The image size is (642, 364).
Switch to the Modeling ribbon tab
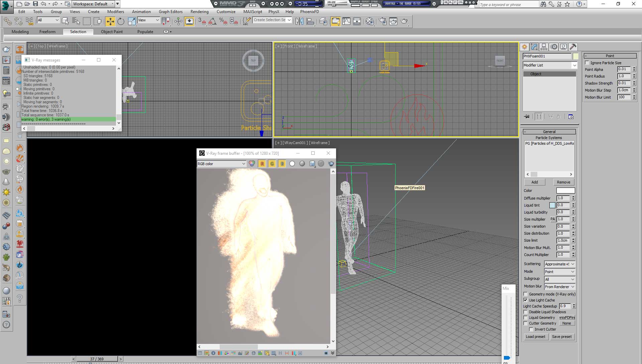pos(20,32)
